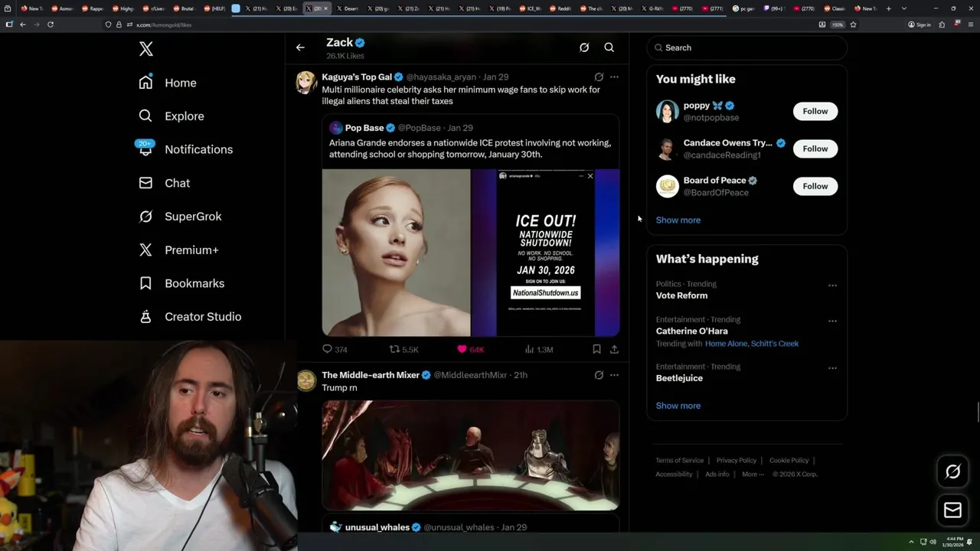Click Grok icon on Middle-earth Mixer post
Viewport: 980px width, 551px height.
click(599, 375)
